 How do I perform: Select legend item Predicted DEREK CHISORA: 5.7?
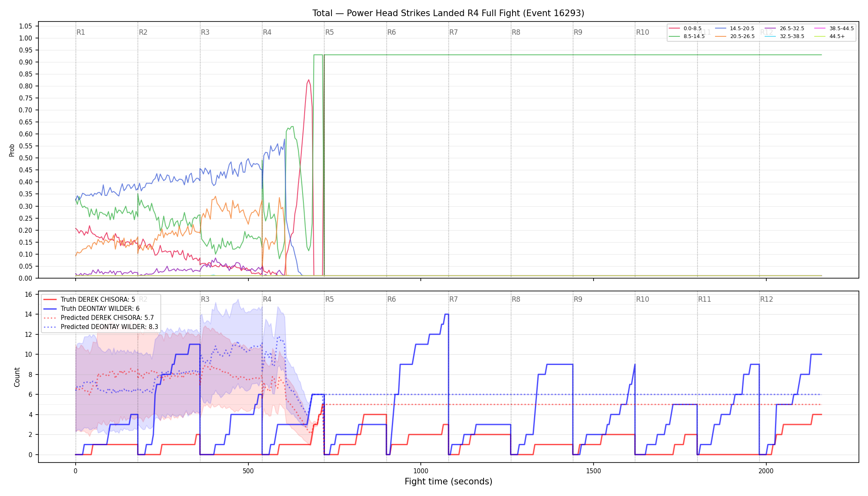tap(98, 318)
